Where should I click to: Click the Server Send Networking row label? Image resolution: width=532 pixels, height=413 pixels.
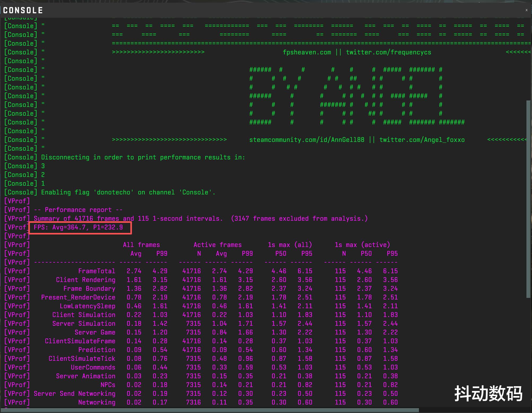click(74, 394)
